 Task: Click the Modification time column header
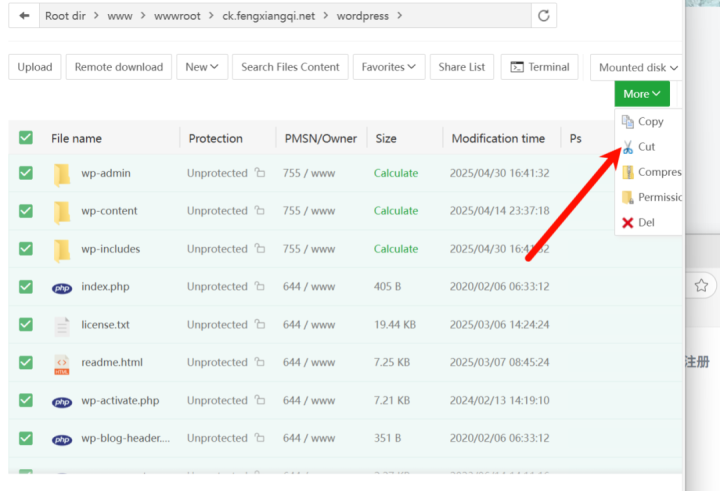point(498,138)
